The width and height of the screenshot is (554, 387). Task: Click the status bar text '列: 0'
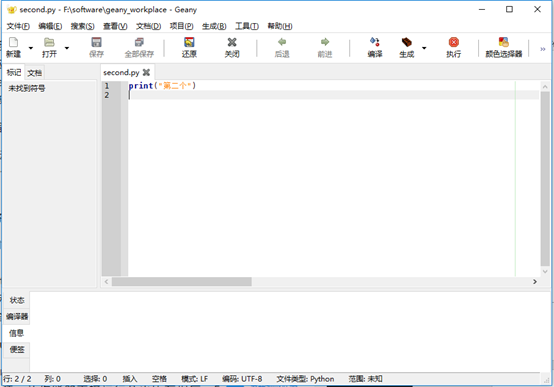pyautogui.click(x=52, y=379)
